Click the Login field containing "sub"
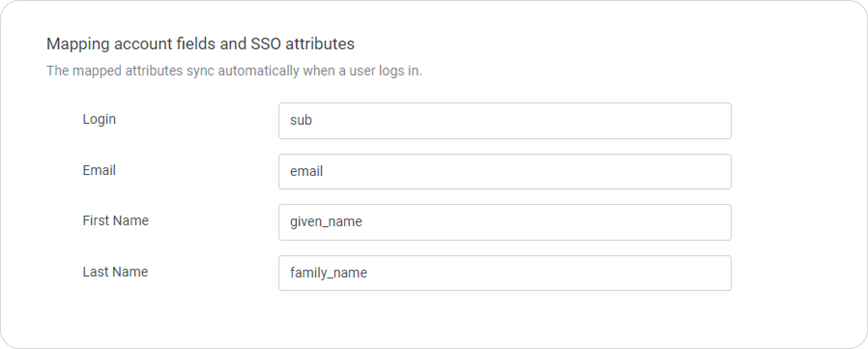Screen dimensions: 868x349 (505, 121)
